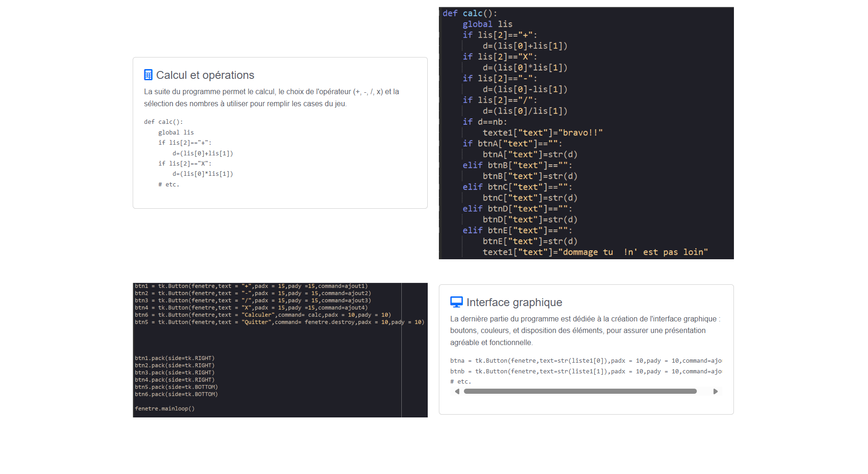This screenshot has width=868, height=474.
Task: Click the monitor icon beside Interface graphique
Action: click(x=456, y=302)
